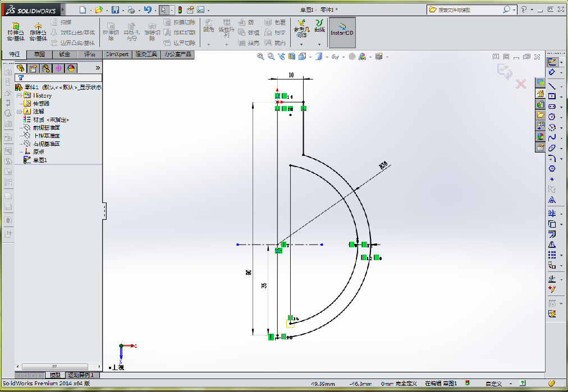The width and height of the screenshot is (568, 392).
Task: Click the Smart Dimension tool icon
Action: click(552, 72)
